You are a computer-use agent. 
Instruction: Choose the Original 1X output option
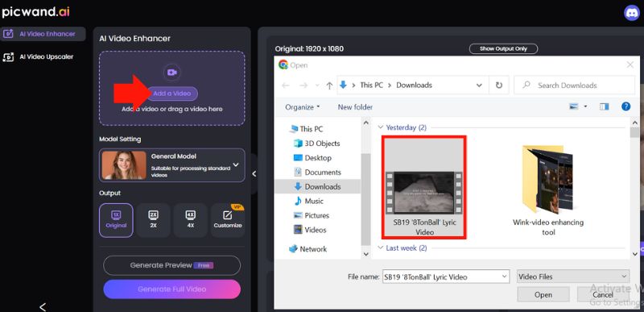point(116,220)
